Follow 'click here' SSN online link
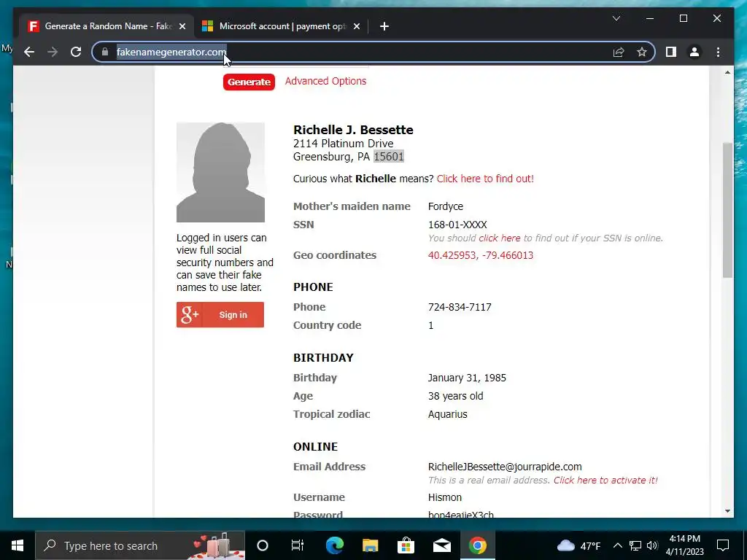The height and width of the screenshot is (560, 747). pos(499,238)
